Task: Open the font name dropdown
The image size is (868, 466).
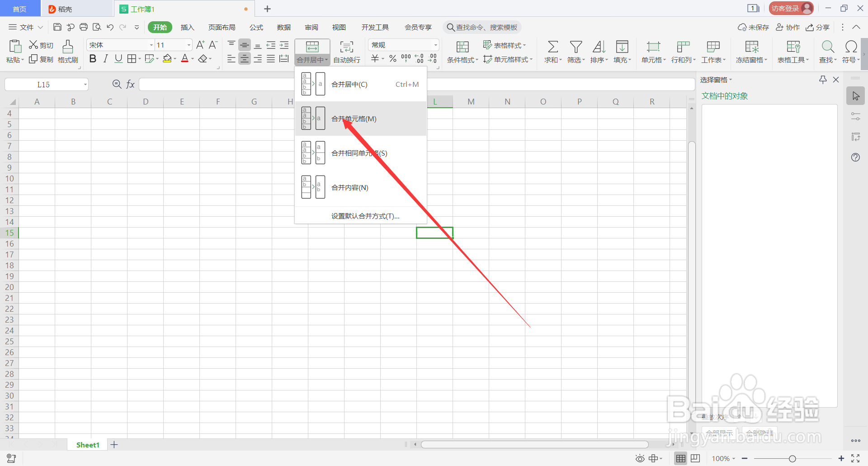Action: [x=151, y=44]
